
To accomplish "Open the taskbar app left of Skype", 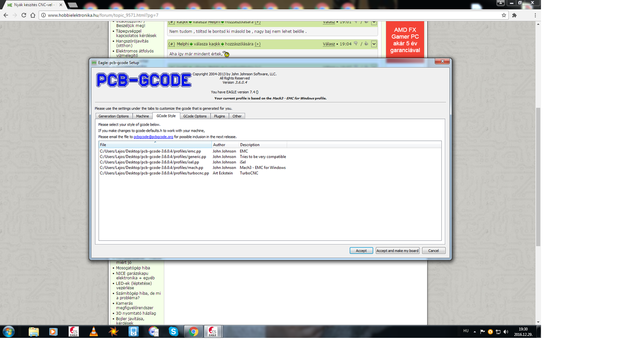I will tap(153, 331).
